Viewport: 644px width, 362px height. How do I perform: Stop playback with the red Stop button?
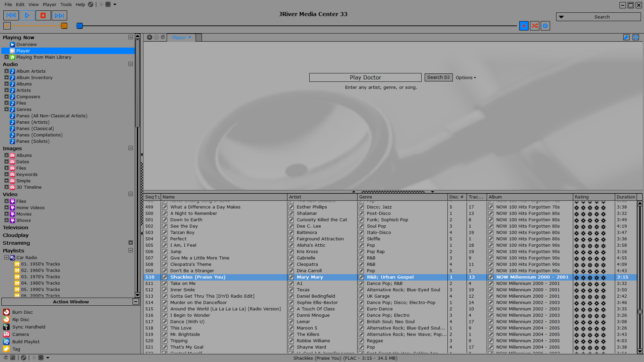click(x=43, y=15)
